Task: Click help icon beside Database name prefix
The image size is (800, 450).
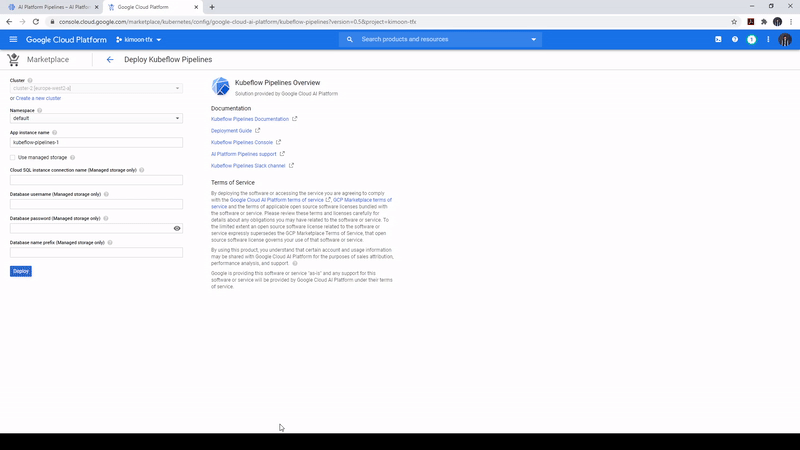Action: coord(110,243)
